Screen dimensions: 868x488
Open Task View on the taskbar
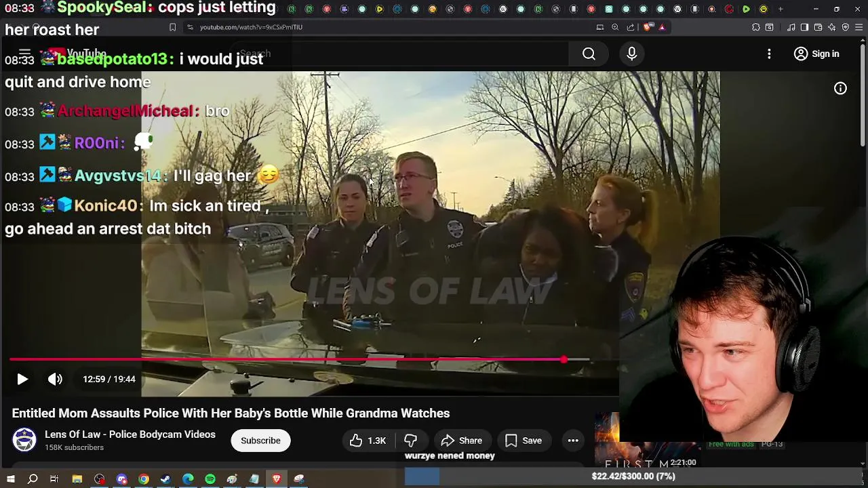pyautogui.click(x=54, y=479)
